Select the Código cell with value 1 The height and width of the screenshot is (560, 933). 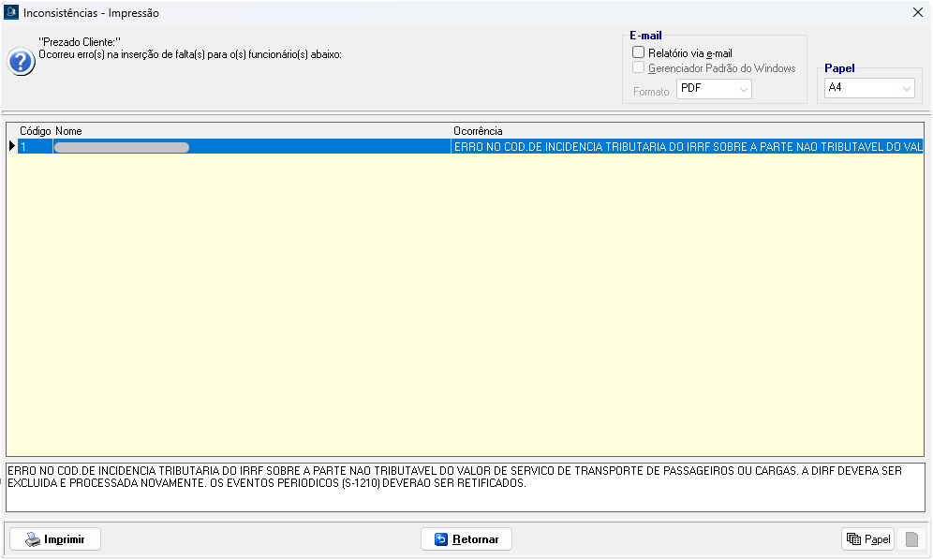coord(36,147)
